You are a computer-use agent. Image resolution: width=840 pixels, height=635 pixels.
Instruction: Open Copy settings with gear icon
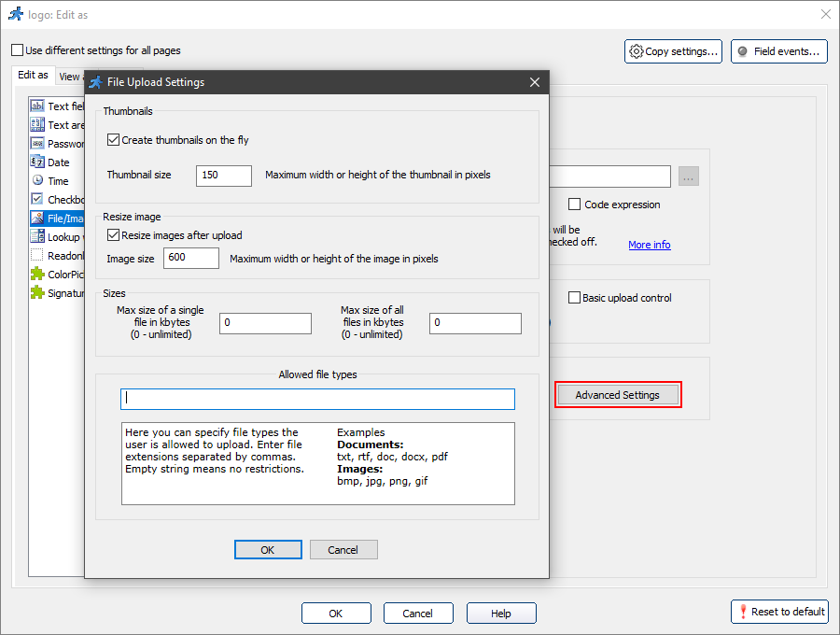[673, 51]
